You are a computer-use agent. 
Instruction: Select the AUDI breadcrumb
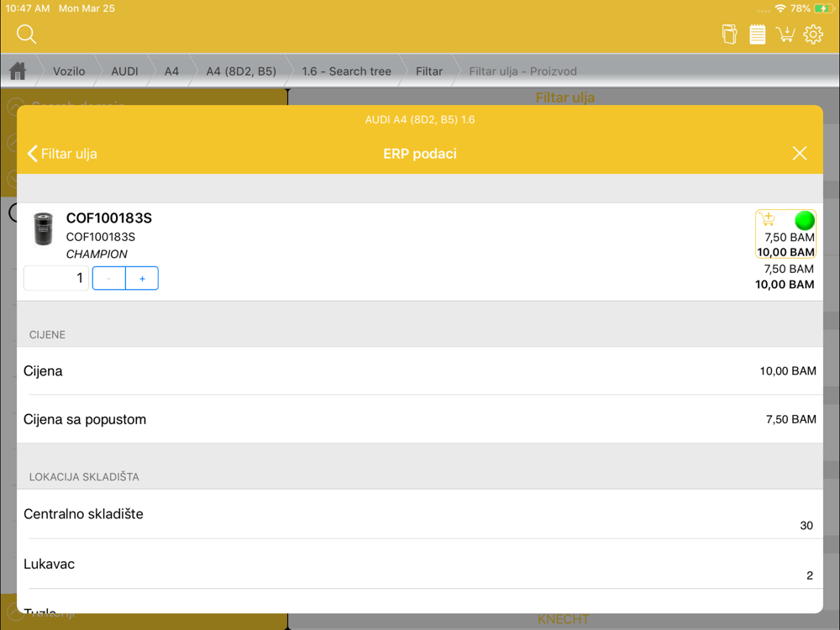point(124,71)
